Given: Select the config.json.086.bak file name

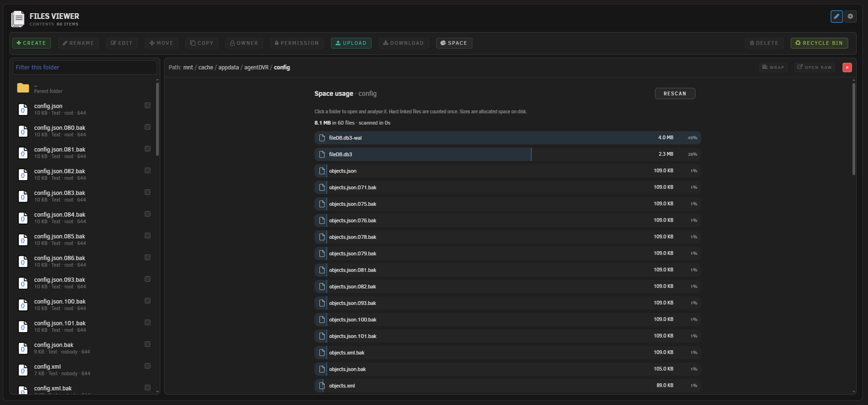Looking at the screenshot, I should (x=60, y=258).
